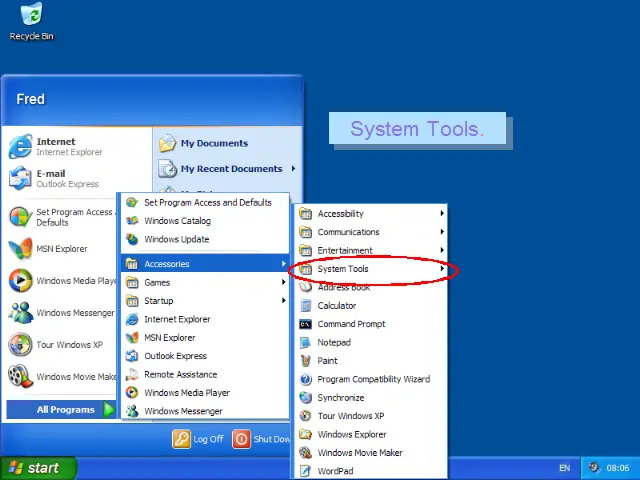
Task: Expand the Entertainment submenu arrow
Action: (442, 250)
